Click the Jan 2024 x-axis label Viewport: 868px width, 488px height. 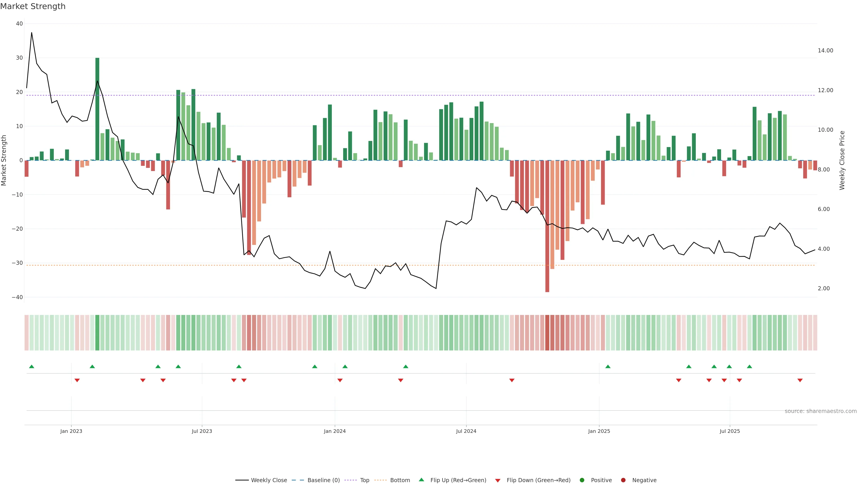click(x=335, y=431)
